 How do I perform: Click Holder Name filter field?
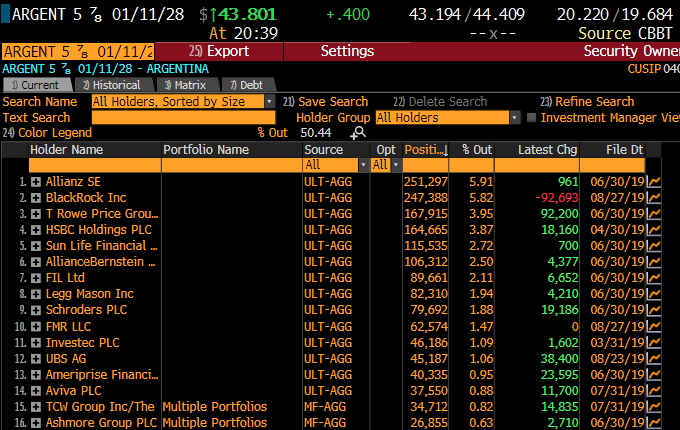[x=95, y=165]
